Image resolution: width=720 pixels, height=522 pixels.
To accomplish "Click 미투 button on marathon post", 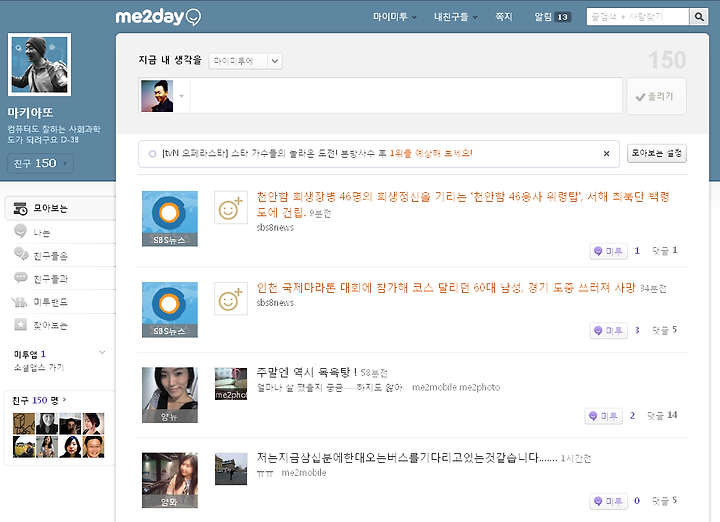I will (x=608, y=331).
